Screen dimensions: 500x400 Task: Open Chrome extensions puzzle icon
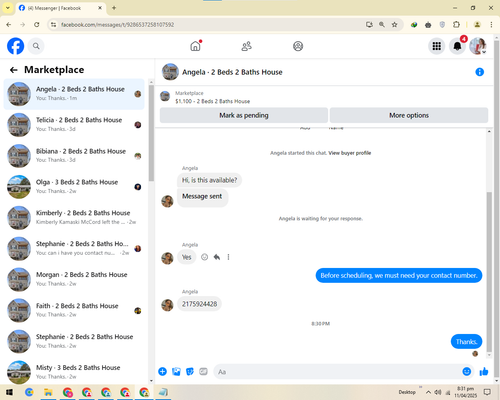(456, 25)
